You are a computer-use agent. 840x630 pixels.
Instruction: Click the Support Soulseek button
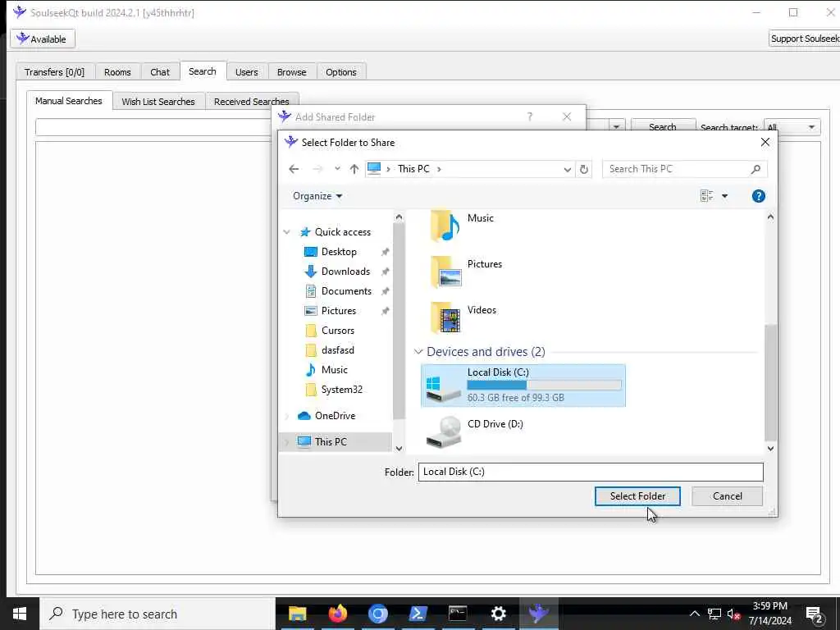(804, 39)
